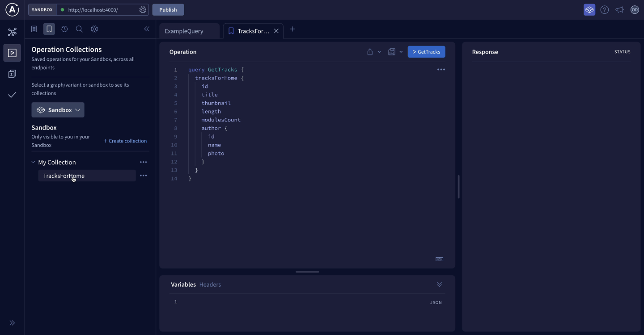
Task: Click the tracksForHome field in query
Action: point(216,78)
